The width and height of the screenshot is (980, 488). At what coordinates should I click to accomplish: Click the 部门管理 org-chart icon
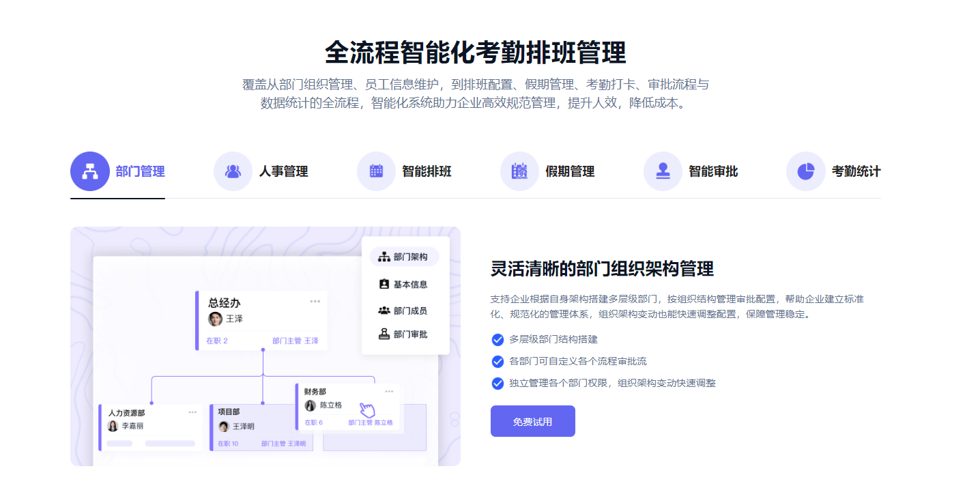click(89, 171)
